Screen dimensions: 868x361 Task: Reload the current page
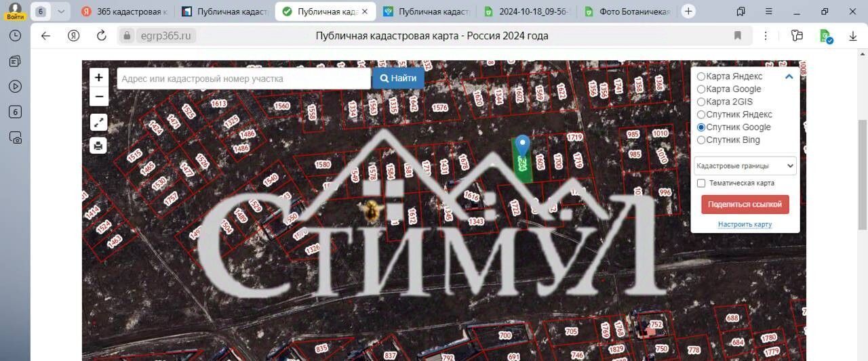coord(102,36)
